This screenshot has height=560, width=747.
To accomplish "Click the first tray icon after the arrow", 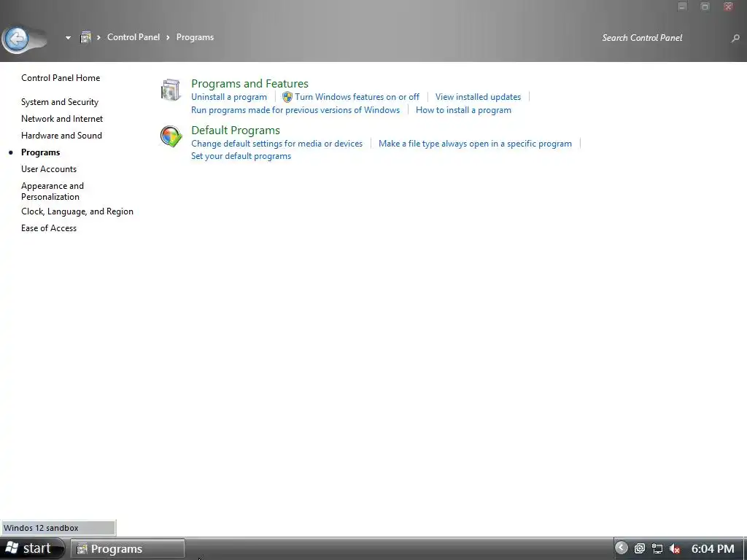I will 639,548.
